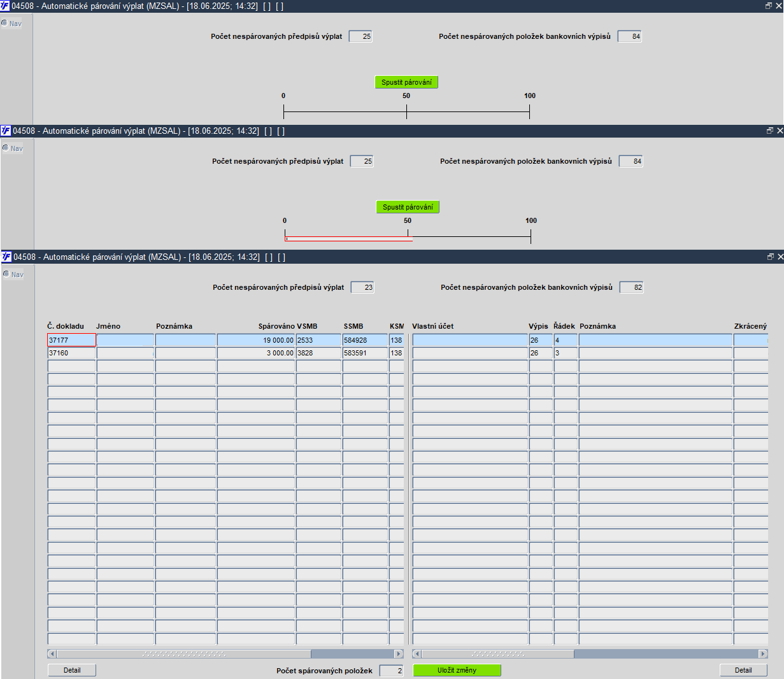784x679 pixels.
Task: Click the dark thumb of the right table's horizontal scrollbar
Action: [666, 654]
